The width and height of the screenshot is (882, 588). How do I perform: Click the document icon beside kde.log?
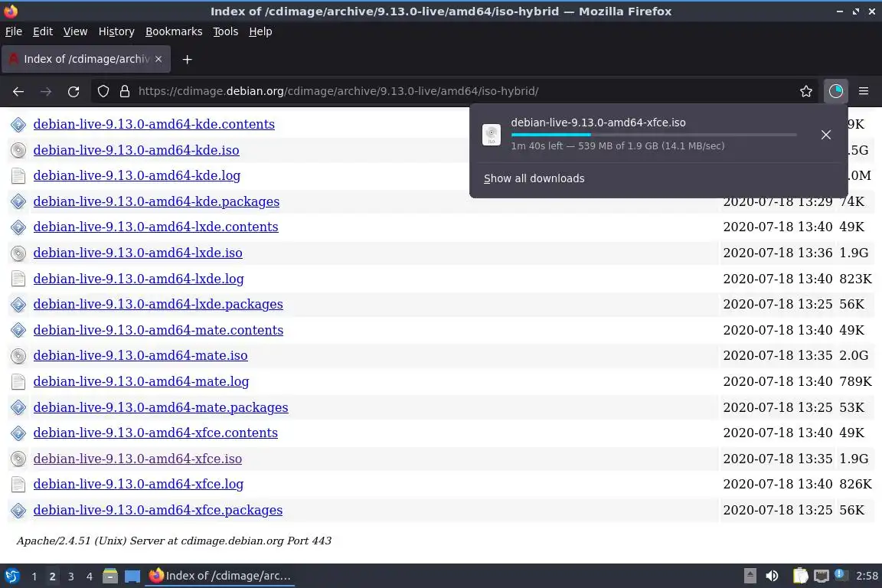(18, 176)
